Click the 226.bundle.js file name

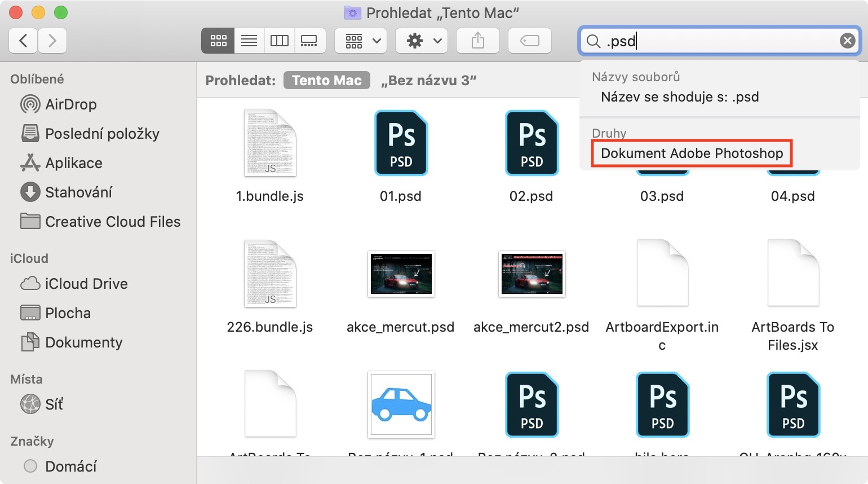click(270, 327)
